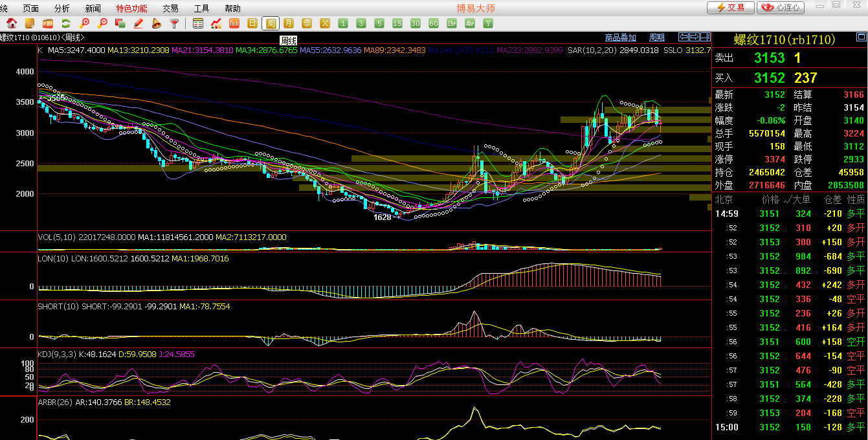The height and width of the screenshot is (440, 868).
Task: Open the 商品叠加 overlay link
Action: (x=621, y=38)
